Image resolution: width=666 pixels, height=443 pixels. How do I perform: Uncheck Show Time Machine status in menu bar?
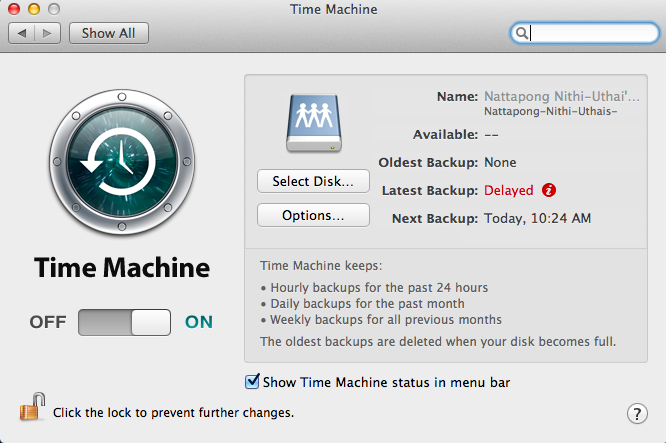click(252, 381)
